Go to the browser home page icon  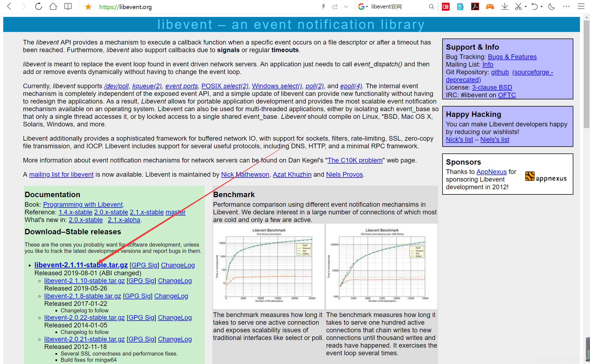(53, 7)
